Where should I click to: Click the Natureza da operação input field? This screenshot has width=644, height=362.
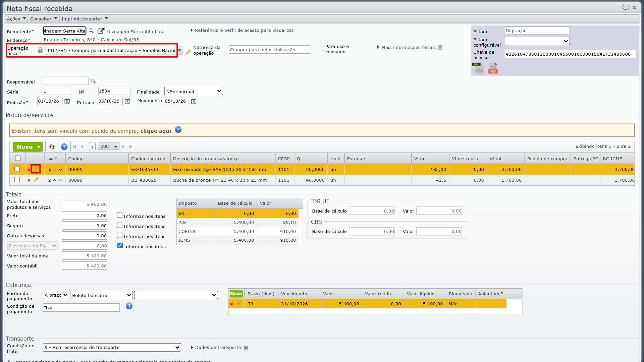click(269, 50)
